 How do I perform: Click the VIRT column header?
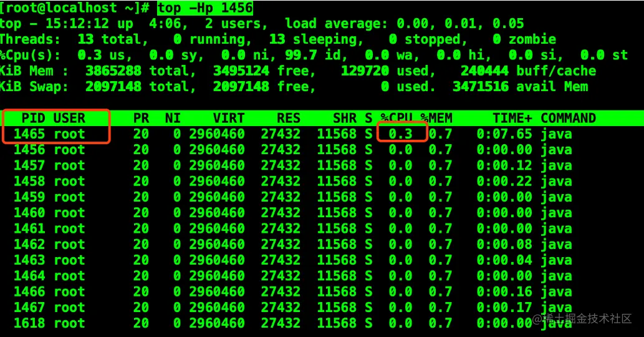(229, 118)
